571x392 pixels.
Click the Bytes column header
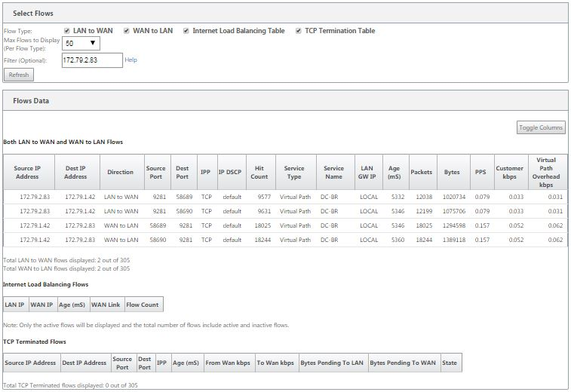(x=453, y=172)
